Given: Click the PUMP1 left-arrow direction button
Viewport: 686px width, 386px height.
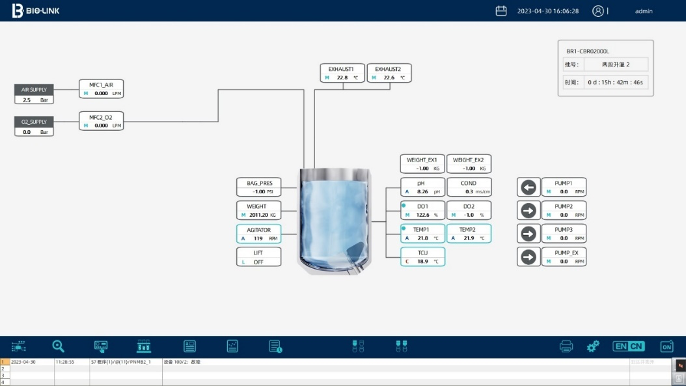Looking at the screenshot, I should tap(528, 187).
